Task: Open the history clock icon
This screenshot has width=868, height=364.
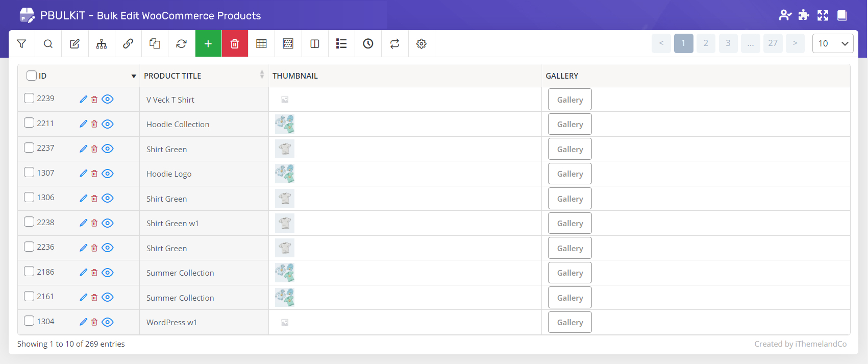Action: (x=368, y=44)
